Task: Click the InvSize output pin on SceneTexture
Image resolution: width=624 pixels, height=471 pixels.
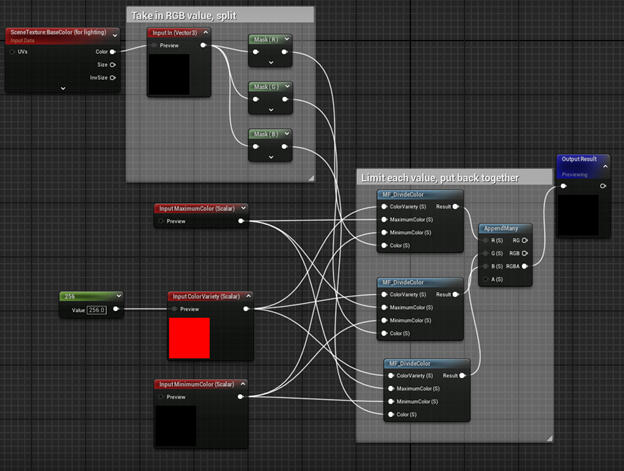Action: pos(112,77)
